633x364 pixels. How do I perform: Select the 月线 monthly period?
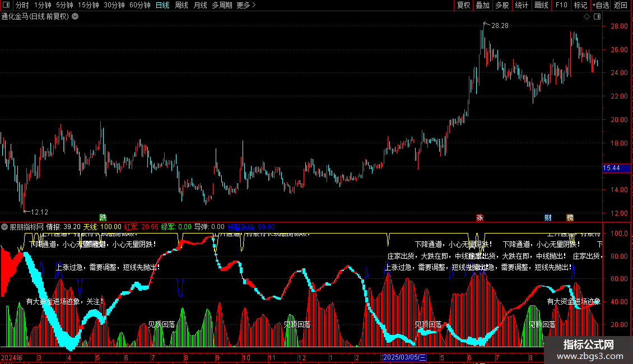(x=200, y=5)
